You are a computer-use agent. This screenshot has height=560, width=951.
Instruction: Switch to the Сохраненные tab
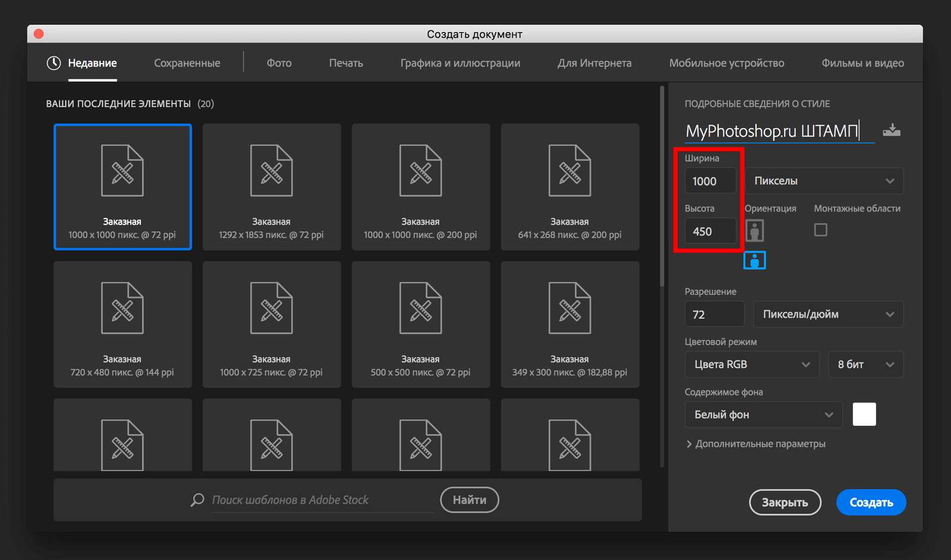coord(187,63)
